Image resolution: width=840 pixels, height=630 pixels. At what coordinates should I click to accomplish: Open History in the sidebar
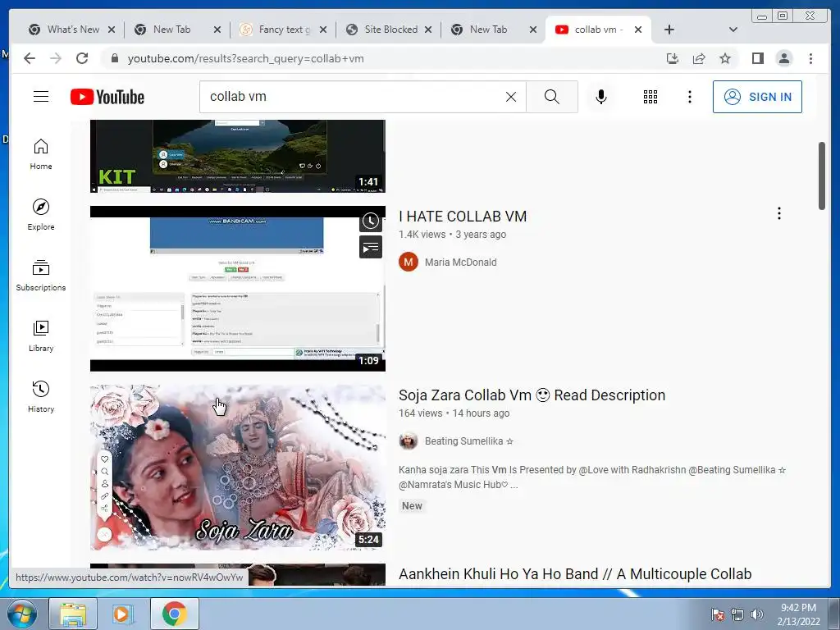(x=41, y=396)
